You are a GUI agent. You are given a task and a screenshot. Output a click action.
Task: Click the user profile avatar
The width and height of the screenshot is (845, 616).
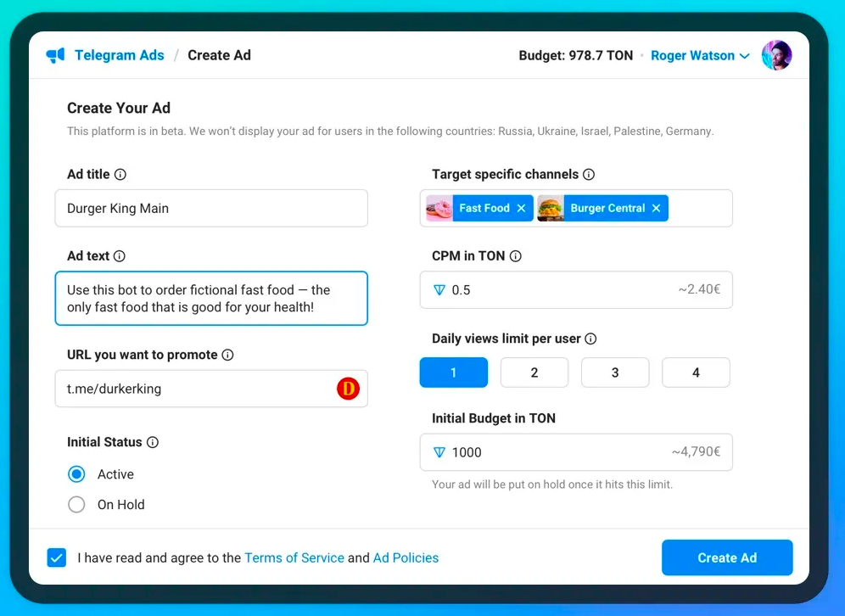pyautogui.click(x=776, y=55)
